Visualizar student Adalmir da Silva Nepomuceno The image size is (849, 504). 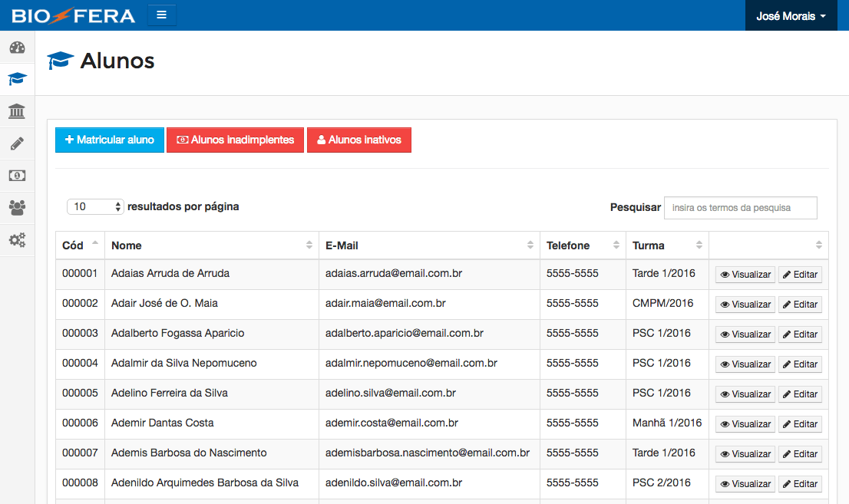pos(745,364)
